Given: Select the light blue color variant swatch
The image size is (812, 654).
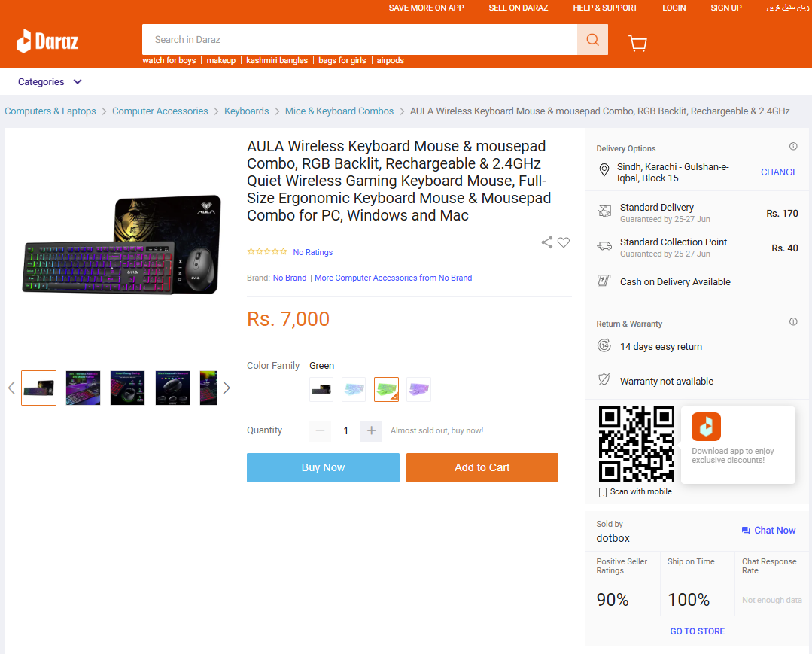Looking at the screenshot, I should [x=354, y=389].
